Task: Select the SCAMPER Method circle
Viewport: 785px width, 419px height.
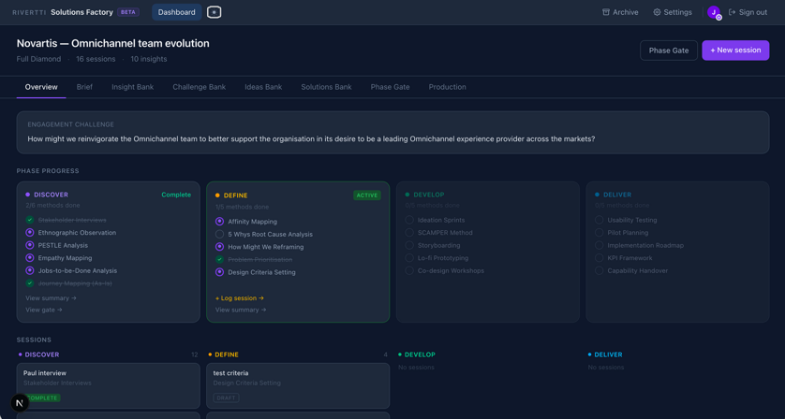Action: (409, 232)
